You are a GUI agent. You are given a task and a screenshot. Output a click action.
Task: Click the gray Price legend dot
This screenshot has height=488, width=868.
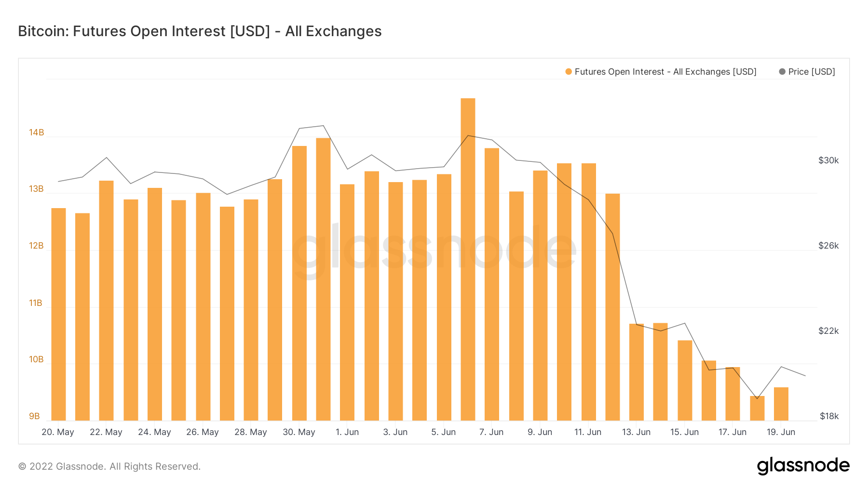pos(782,72)
